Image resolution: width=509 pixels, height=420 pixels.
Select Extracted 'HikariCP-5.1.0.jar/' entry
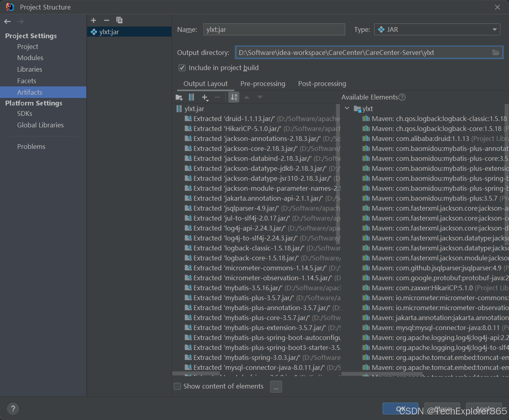pyautogui.click(x=262, y=129)
